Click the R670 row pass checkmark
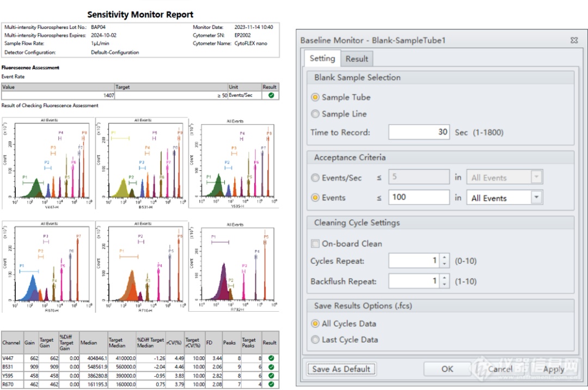The image size is (588, 390). (271, 385)
